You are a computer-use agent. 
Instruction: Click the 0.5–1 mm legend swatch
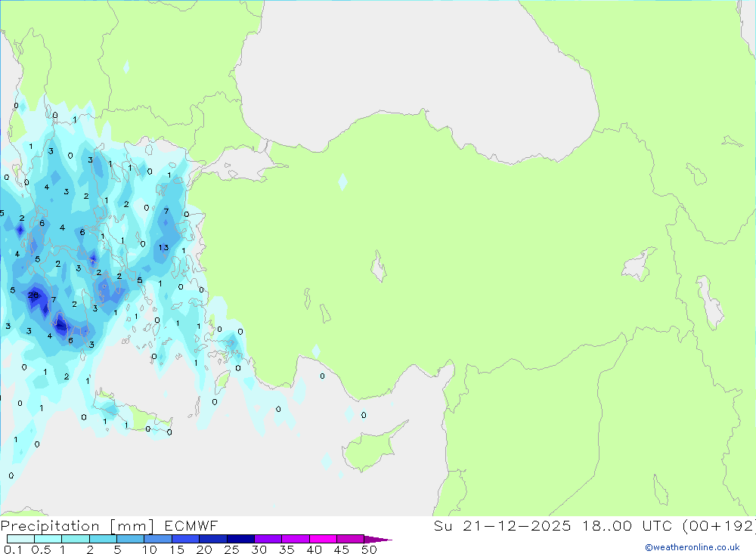click(48, 539)
